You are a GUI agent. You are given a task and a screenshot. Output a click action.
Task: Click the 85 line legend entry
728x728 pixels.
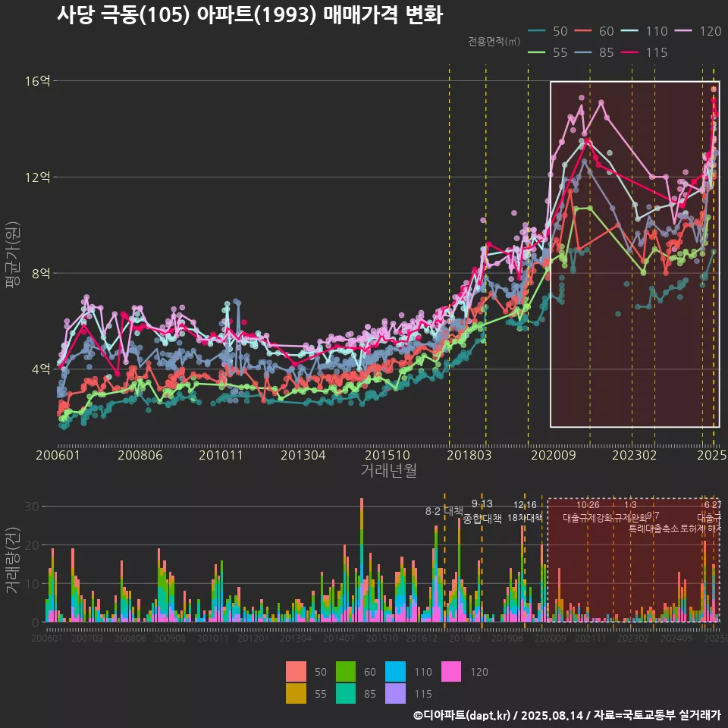click(x=594, y=52)
